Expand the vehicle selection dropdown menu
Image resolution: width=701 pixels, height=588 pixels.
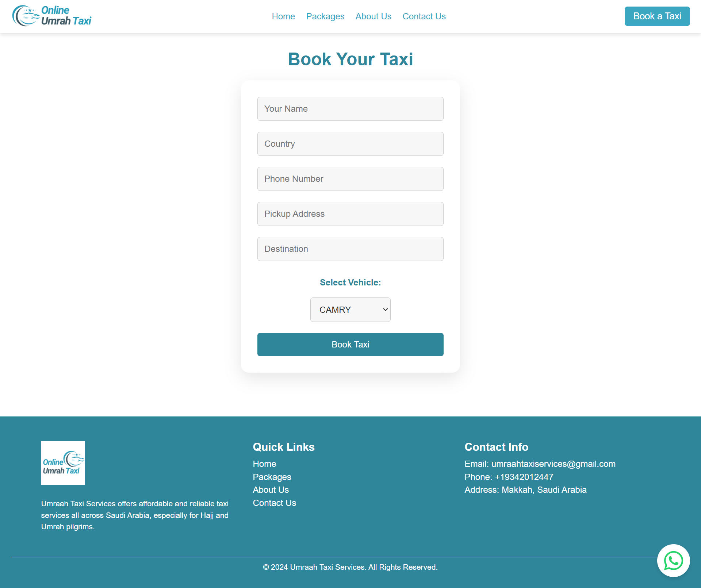350,309
